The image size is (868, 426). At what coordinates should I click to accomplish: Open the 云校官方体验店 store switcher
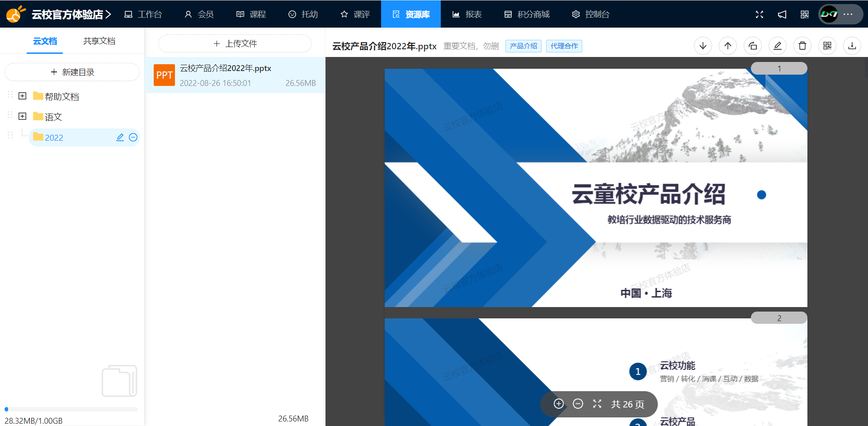click(71, 14)
